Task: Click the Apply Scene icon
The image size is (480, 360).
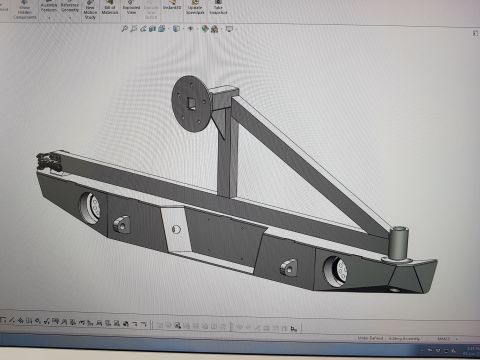Action: point(215,29)
